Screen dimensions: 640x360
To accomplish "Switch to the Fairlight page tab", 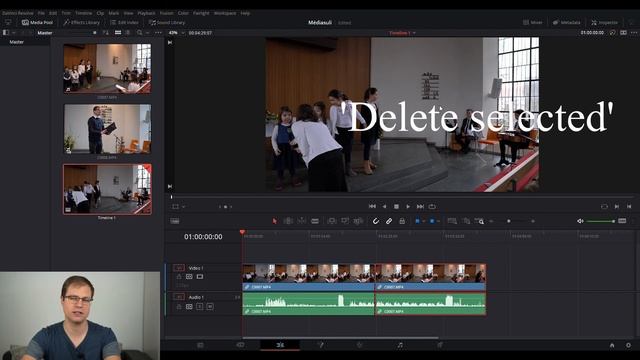I will point(400,345).
